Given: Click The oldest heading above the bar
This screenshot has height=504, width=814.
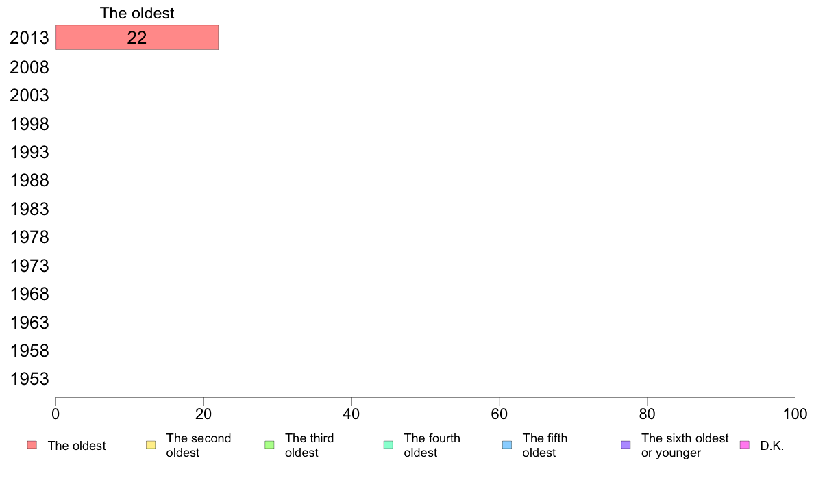Looking at the screenshot, I should (137, 13).
